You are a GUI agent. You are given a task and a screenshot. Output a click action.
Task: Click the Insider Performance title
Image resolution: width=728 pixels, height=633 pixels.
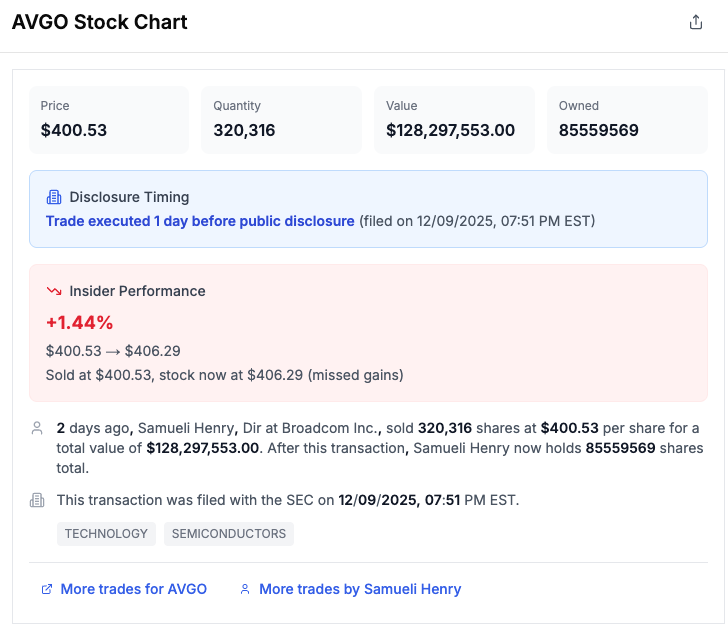[x=137, y=291]
